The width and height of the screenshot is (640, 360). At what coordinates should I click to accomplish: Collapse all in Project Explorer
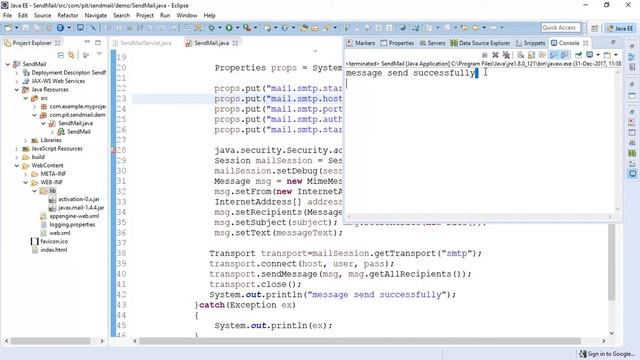pyautogui.click(x=61, y=55)
